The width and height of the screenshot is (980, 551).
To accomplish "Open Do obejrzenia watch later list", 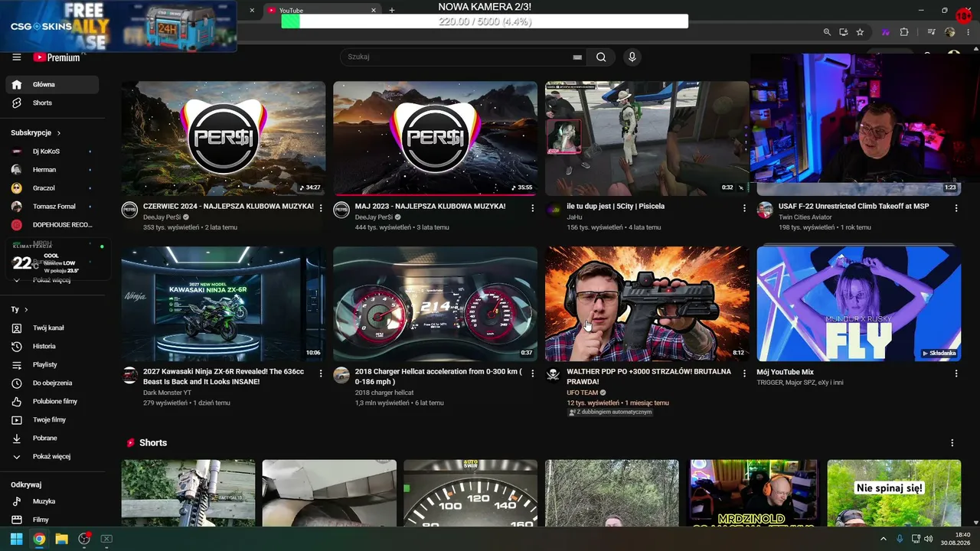I will tap(52, 383).
